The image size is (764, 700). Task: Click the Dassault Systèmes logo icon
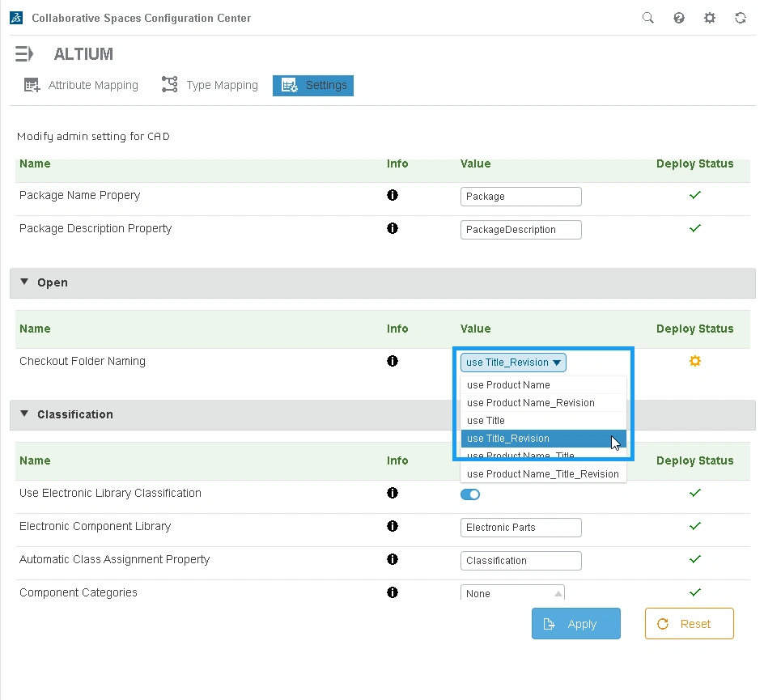[16, 18]
